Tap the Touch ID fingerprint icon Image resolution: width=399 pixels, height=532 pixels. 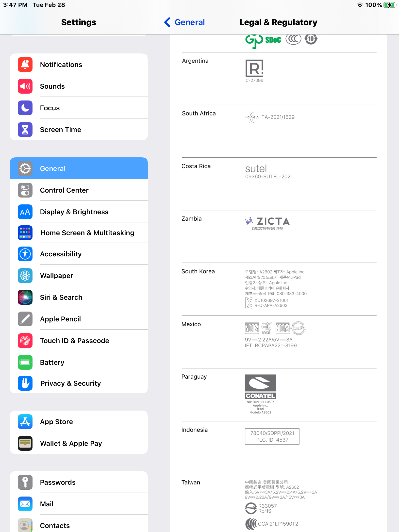click(25, 341)
